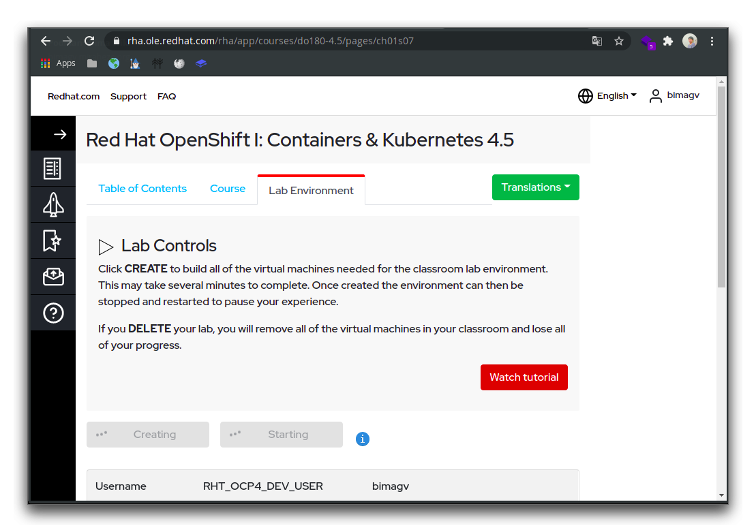Open the Redhat.com link
This screenshot has height=532, width=756.
[74, 96]
